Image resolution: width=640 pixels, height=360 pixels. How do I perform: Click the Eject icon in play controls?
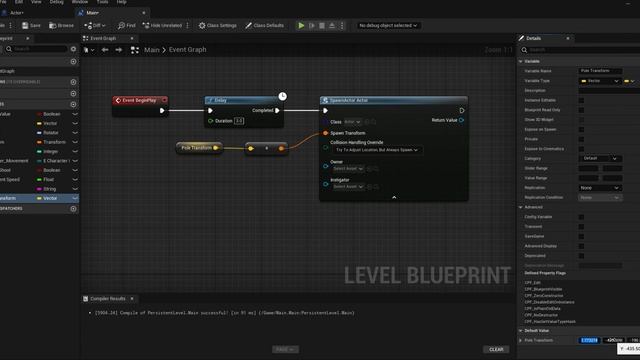click(x=332, y=25)
